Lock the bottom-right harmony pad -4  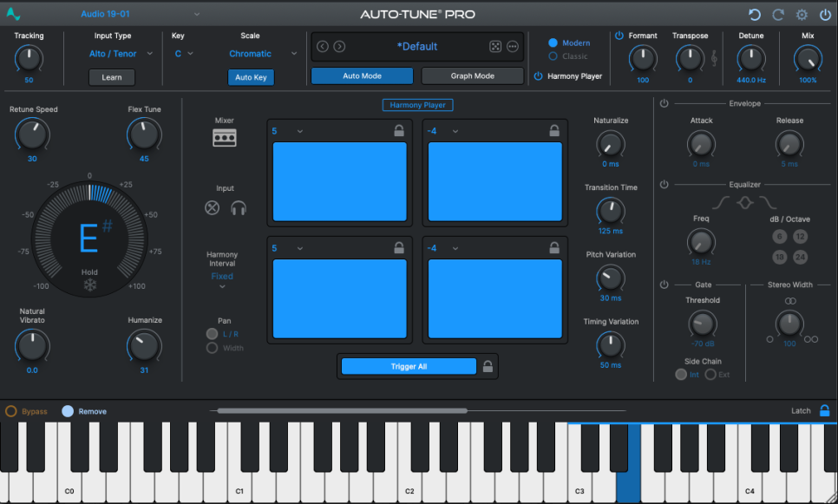pos(554,247)
